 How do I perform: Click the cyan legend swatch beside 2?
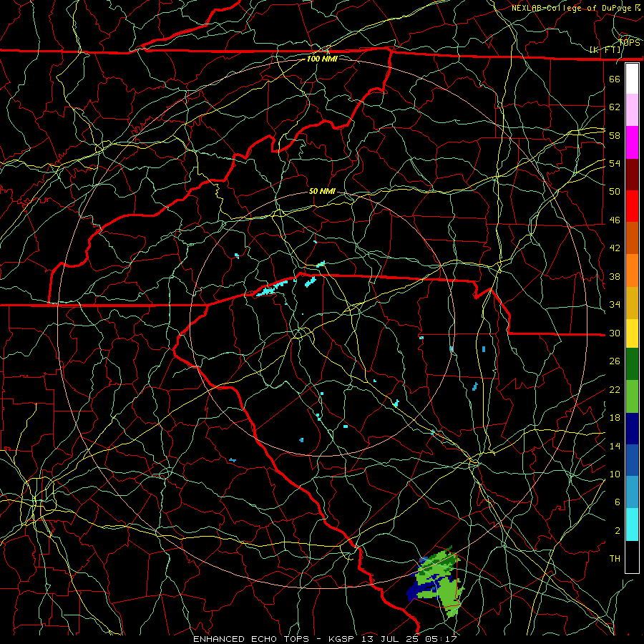click(632, 525)
